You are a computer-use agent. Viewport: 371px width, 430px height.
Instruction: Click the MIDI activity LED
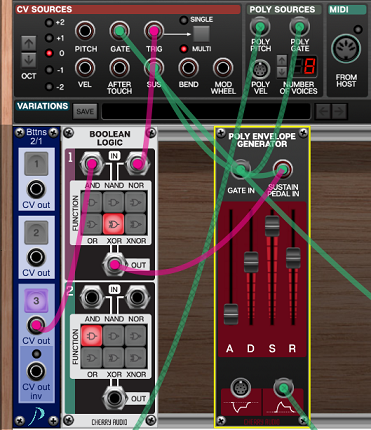tap(358, 30)
